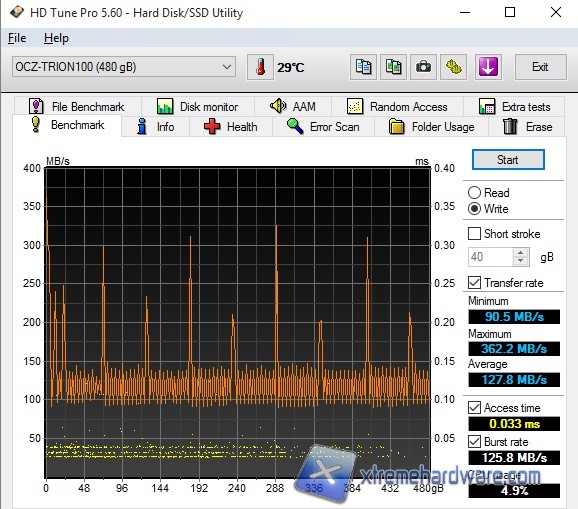Select the Benchmark tab
The height and width of the screenshot is (509, 578).
[x=67, y=125]
